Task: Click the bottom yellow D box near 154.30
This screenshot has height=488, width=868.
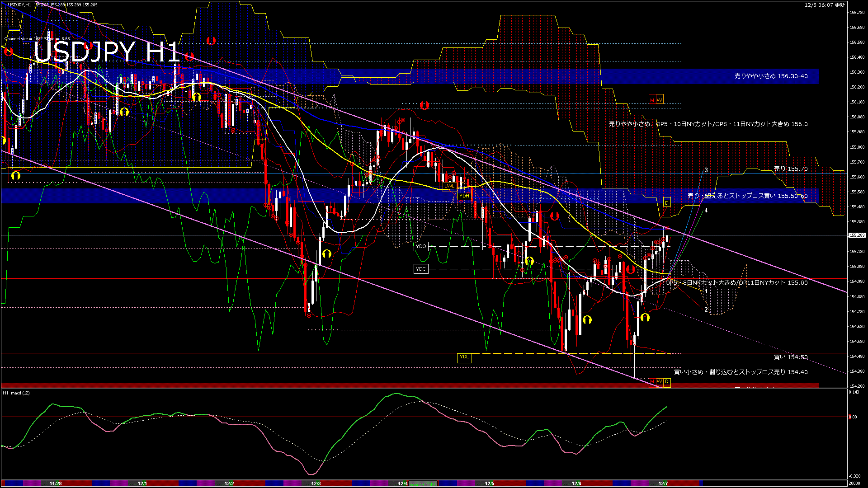Action: 667,382
